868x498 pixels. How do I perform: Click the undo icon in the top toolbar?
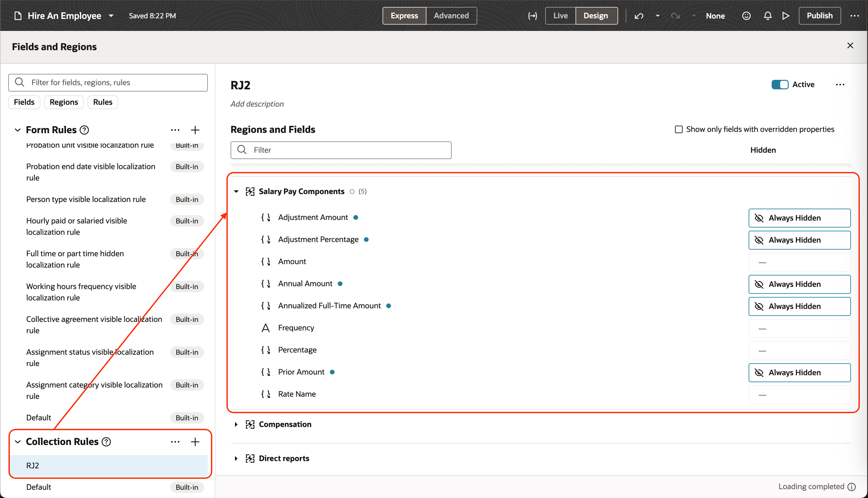(639, 16)
